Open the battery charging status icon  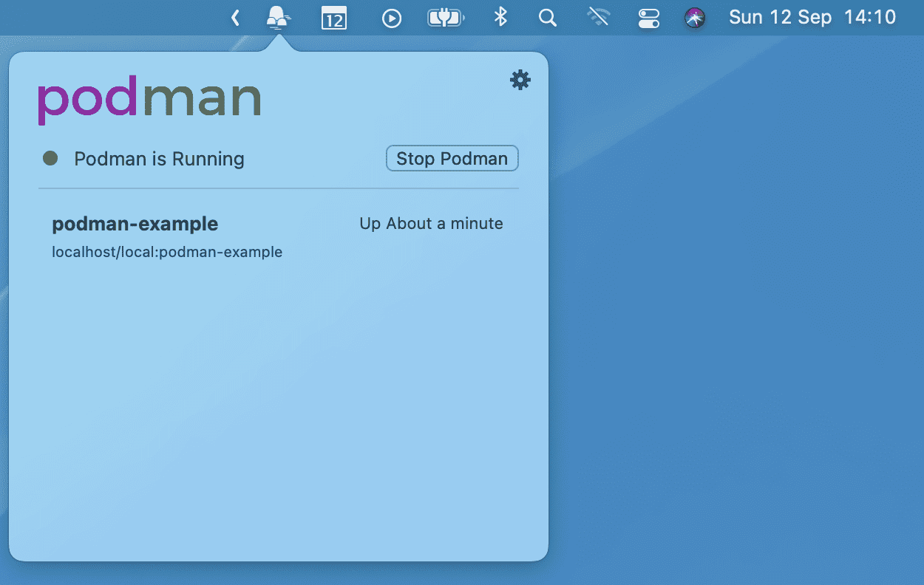tap(446, 18)
